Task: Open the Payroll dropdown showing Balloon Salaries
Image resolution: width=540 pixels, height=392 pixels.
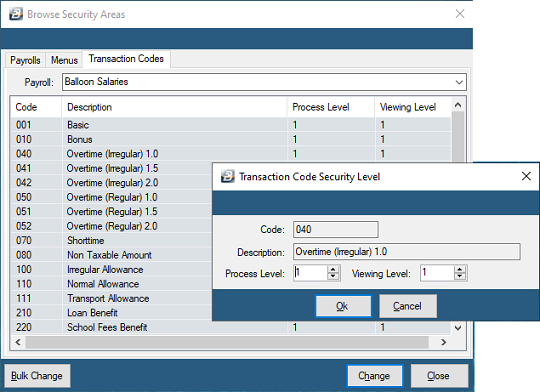Action: coord(264,82)
